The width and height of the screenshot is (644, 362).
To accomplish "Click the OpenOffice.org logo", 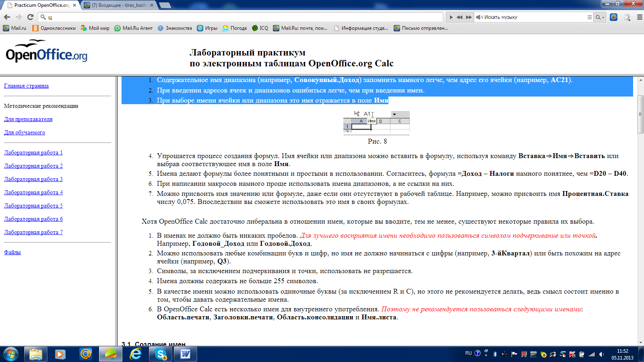I will [47, 51].
